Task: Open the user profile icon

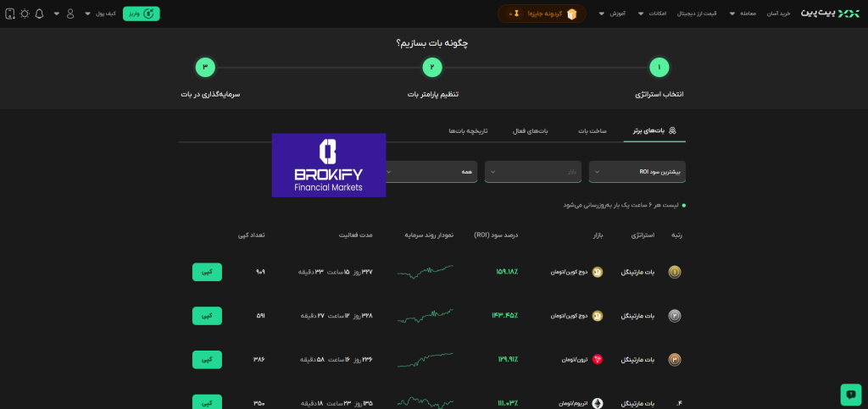Action: pos(70,14)
